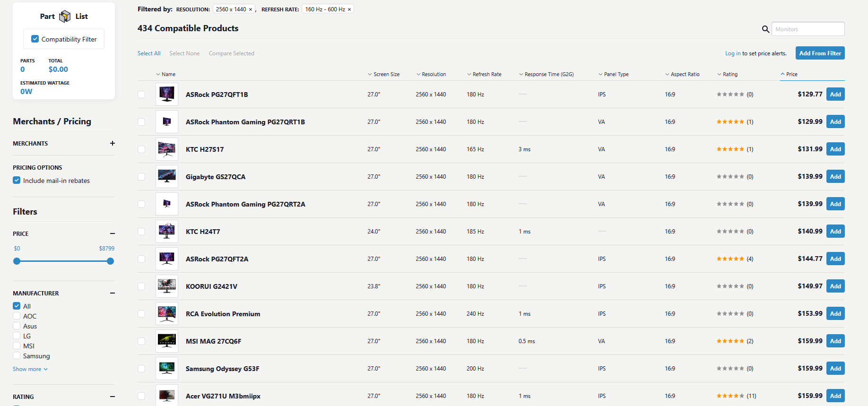This screenshot has width=868, height=406.
Task: Sort by Response Time (G2G) column
Action: (546, 74)
